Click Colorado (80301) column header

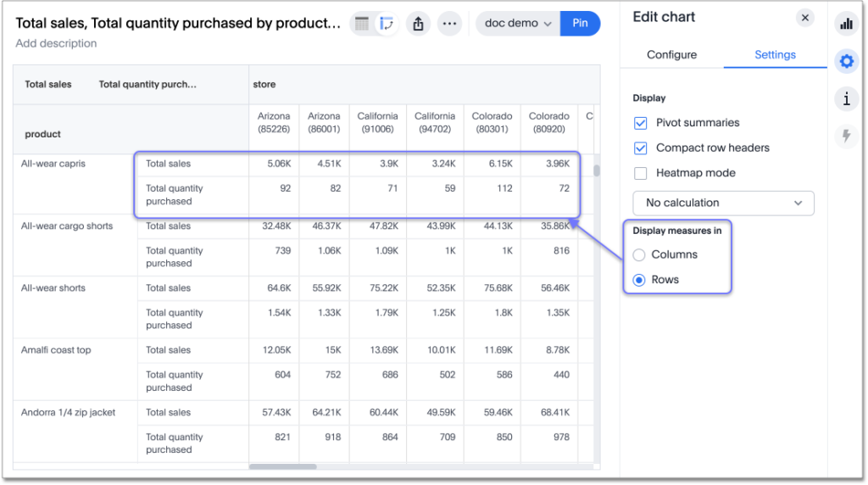[492, 122]
